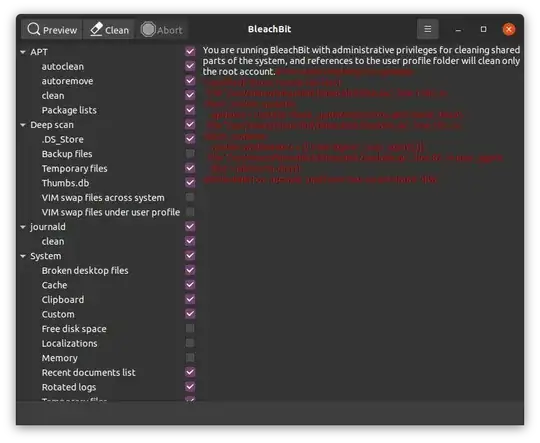
Task: Uncheck the Thumbs.db checkbox
Action: click(x=190, y=182)
